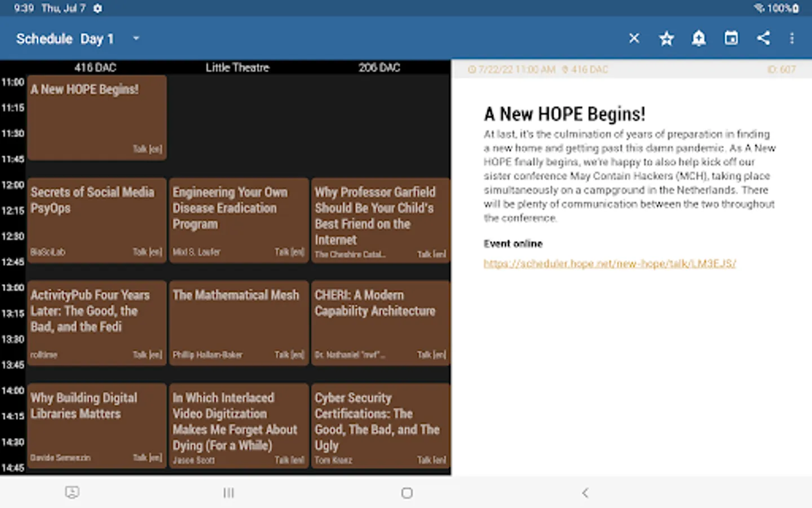Share the session with the share icon

pyautogui.click(x=764, y=38)
